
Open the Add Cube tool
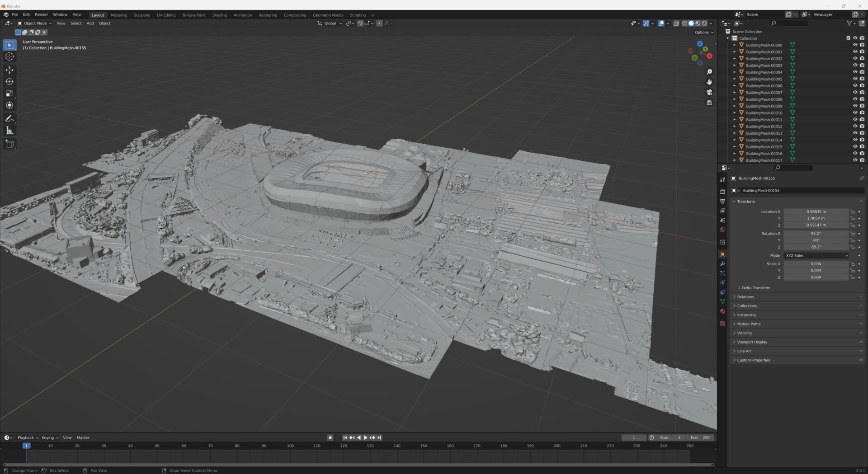point(9,144)
